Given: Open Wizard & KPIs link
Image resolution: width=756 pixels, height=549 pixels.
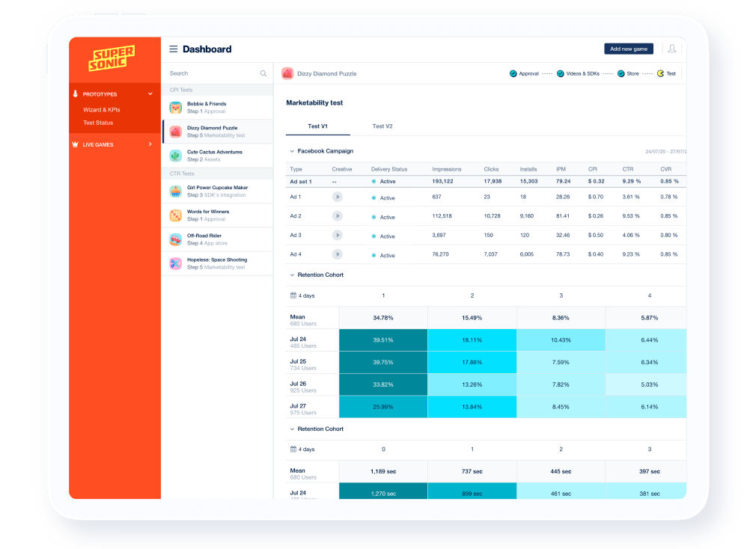Looking at the screenshot, I should coord(101,110).
